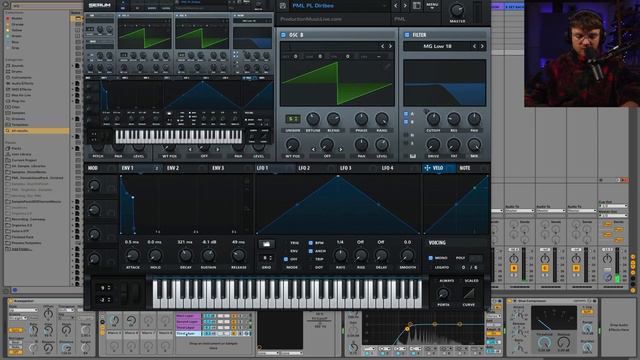Switch to the MOD tab
Viewport: 640px width, 360px height.
[x=93, y=168]
